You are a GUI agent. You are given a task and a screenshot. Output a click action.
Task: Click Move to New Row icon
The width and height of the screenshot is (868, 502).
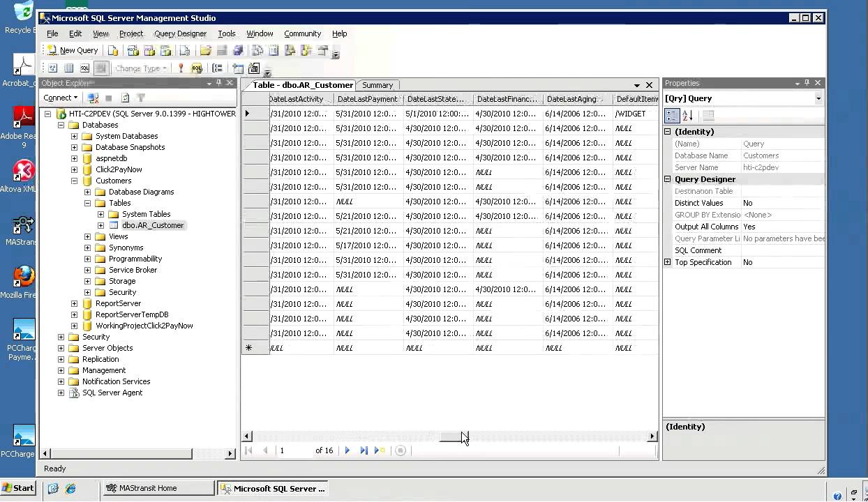[x=380, y=450]
